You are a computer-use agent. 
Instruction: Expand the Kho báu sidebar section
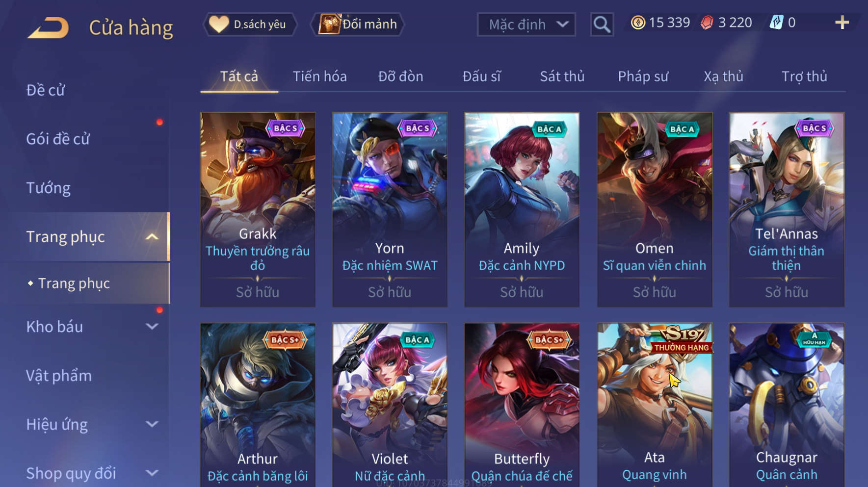click(x=152, y=327)
